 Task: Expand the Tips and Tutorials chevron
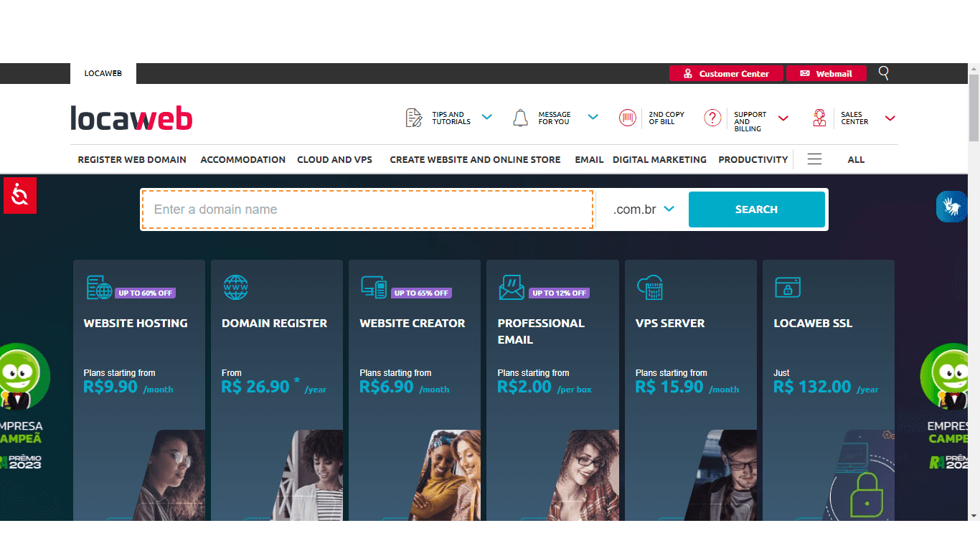(487, 117)
